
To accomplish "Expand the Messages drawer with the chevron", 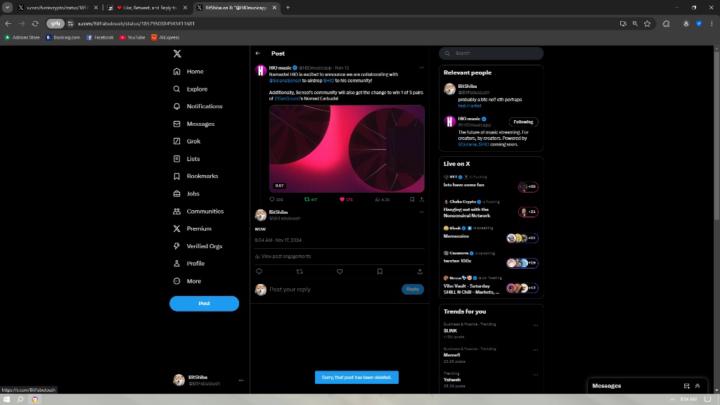I will [x=698, y=385].
